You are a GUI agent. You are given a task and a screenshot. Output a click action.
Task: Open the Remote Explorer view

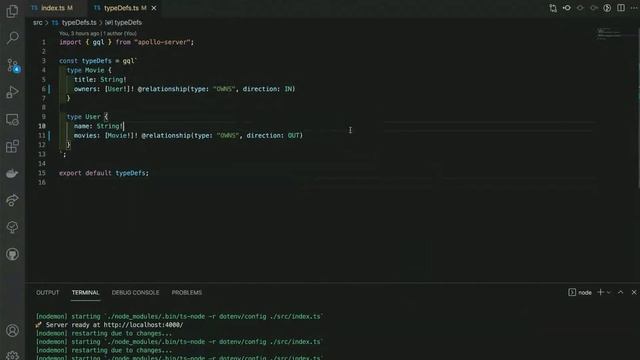(12, 120)
